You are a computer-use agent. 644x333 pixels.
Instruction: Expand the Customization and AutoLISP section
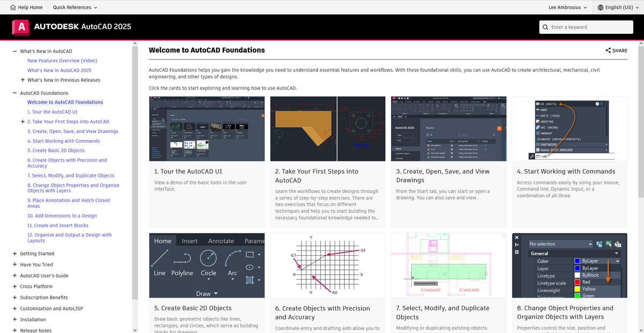pos(15,309)
